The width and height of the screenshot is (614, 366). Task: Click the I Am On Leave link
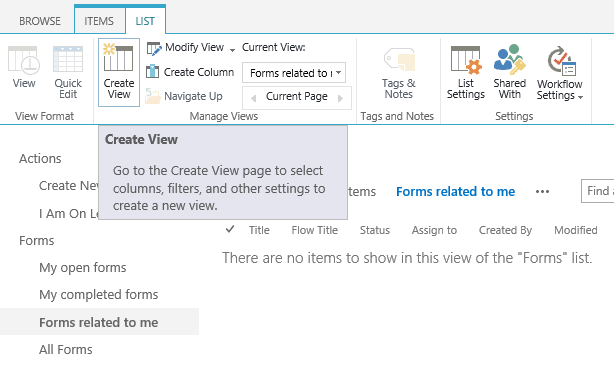[x=69, y=213]
